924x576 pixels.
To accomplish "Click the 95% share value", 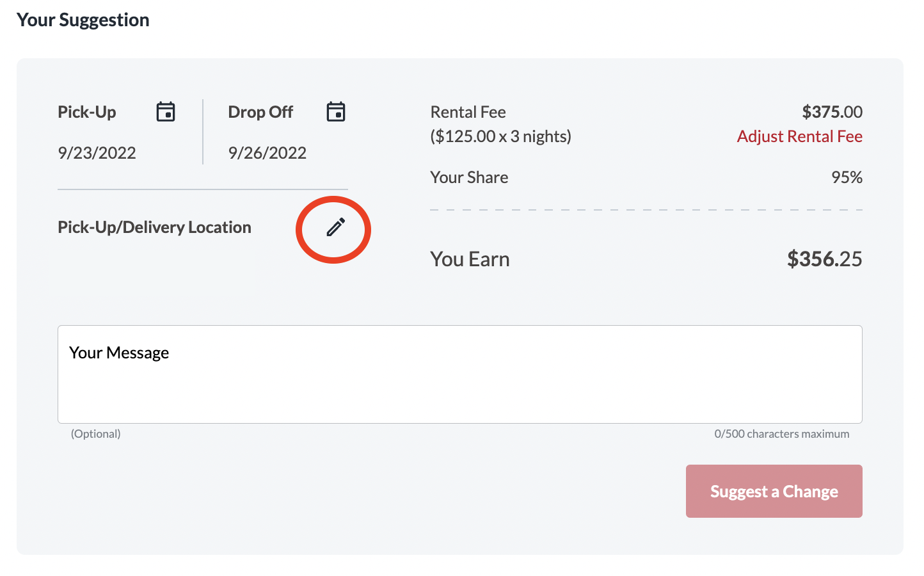I will [x=847, y=177].
